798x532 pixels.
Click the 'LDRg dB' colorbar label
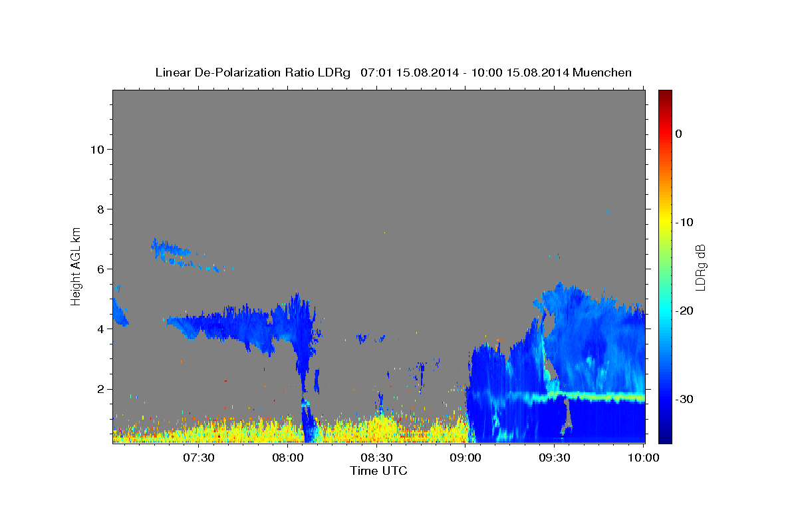[700, 267]
